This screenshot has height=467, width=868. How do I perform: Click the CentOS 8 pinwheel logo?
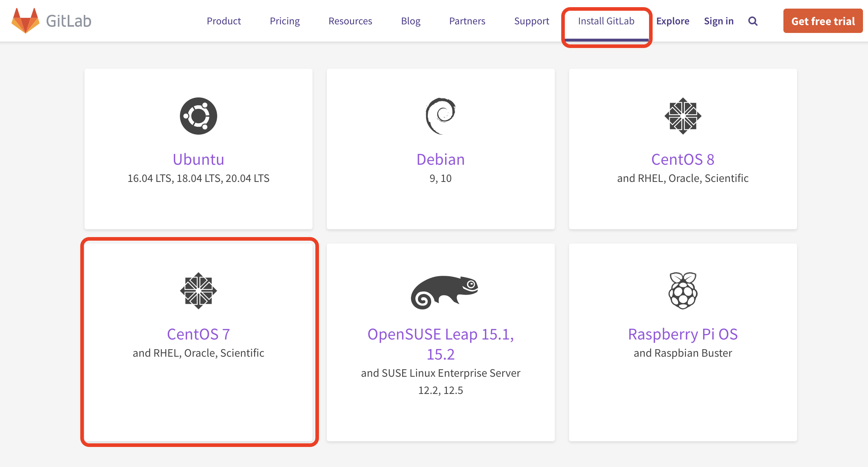683,116
